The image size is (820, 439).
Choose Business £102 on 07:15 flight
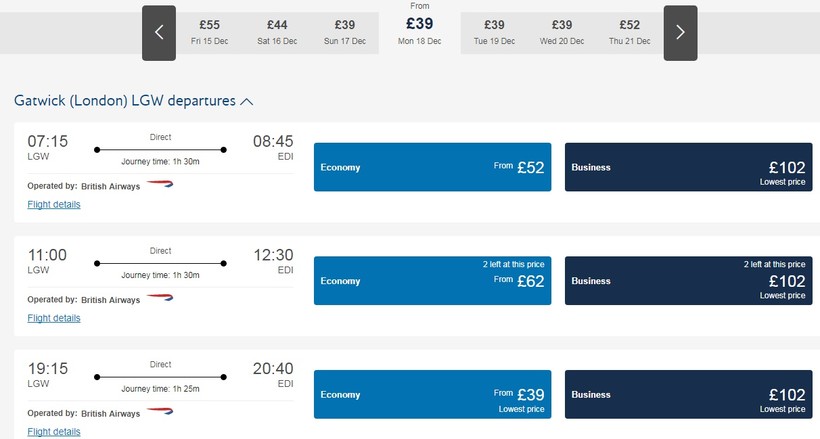(689, 167)
